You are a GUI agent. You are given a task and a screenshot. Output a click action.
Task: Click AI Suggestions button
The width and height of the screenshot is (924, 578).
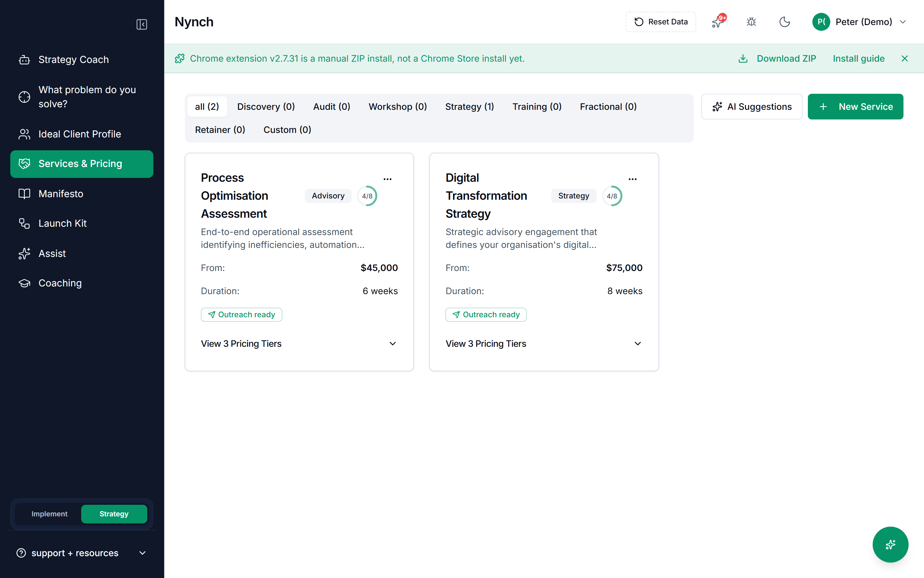click(x=752, y=107)
